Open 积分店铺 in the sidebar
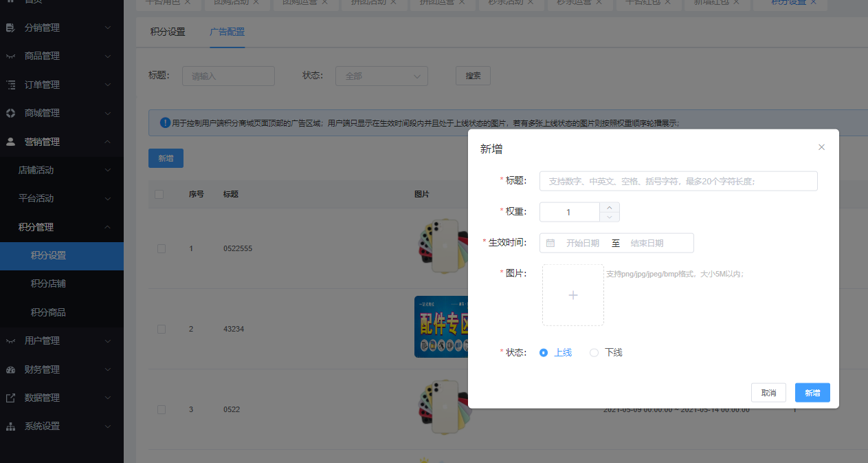868x463 pixels. pyautogui.click(x=48, y=283)
